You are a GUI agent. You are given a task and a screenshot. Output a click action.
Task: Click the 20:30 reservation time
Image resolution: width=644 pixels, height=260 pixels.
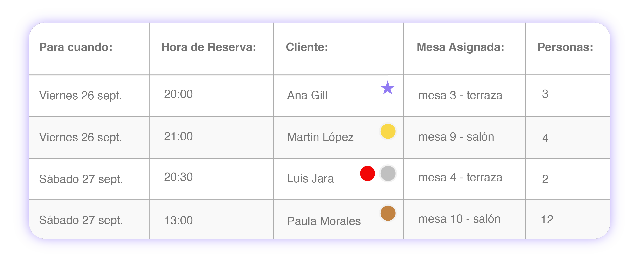(x=178, y=177)
